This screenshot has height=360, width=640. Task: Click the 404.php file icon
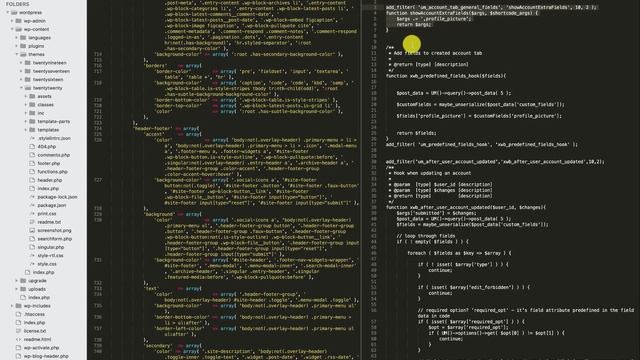pyautogui.click(x=32, y=147)
